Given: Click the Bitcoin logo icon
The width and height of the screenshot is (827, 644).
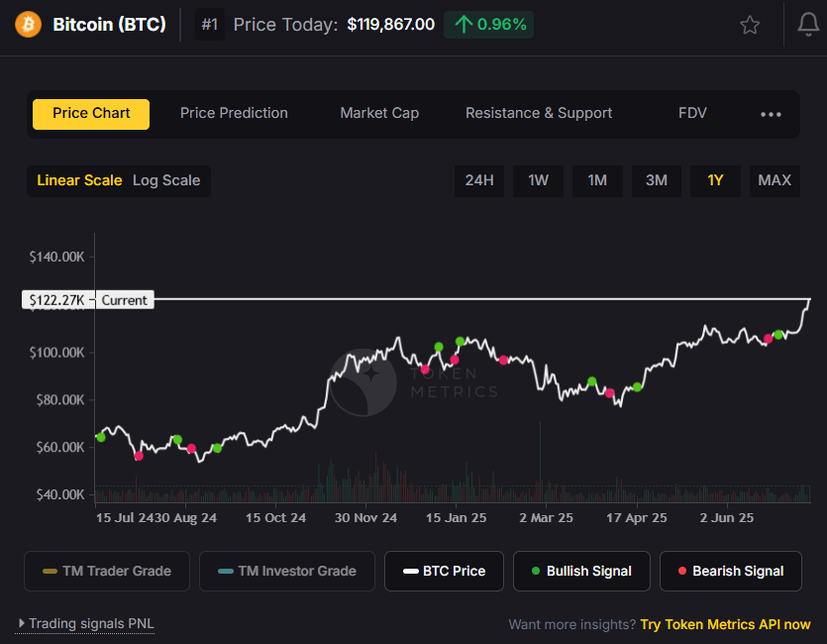Looking at the screenshot, I should [x=28, y=24].
